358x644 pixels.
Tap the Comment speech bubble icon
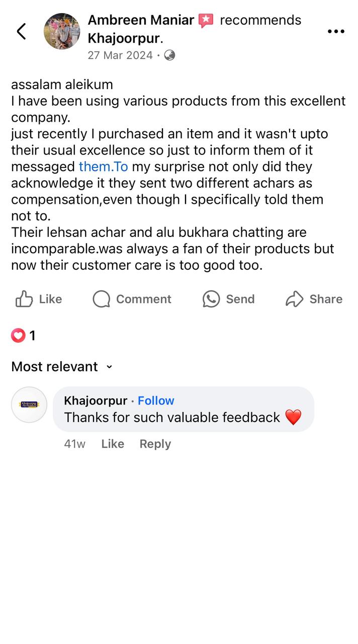click(101, 299)
